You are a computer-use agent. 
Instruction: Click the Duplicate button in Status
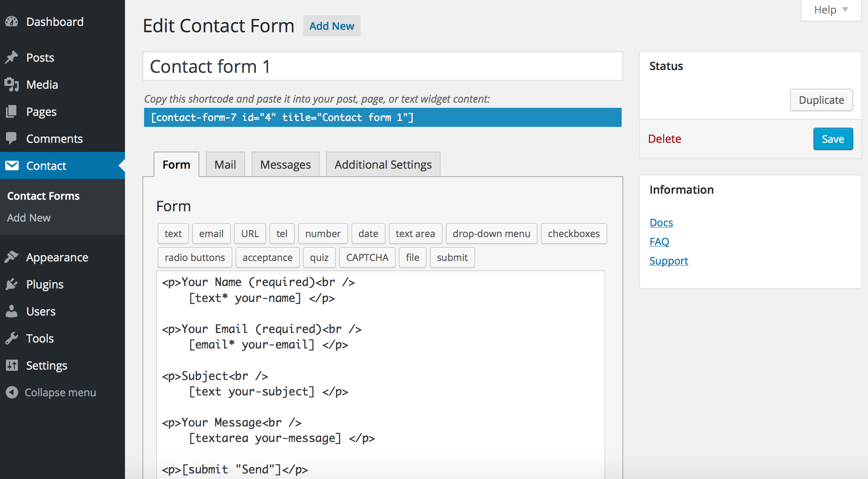coord(821,100)
